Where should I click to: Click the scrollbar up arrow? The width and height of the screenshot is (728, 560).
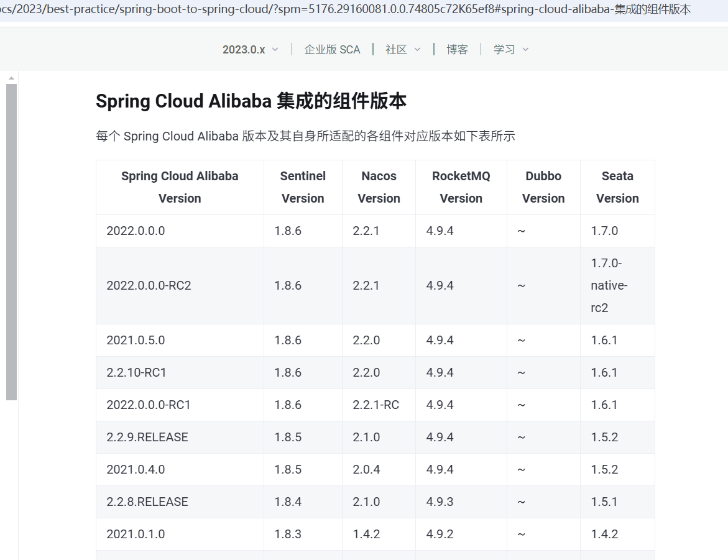click(x=11, y=78)
